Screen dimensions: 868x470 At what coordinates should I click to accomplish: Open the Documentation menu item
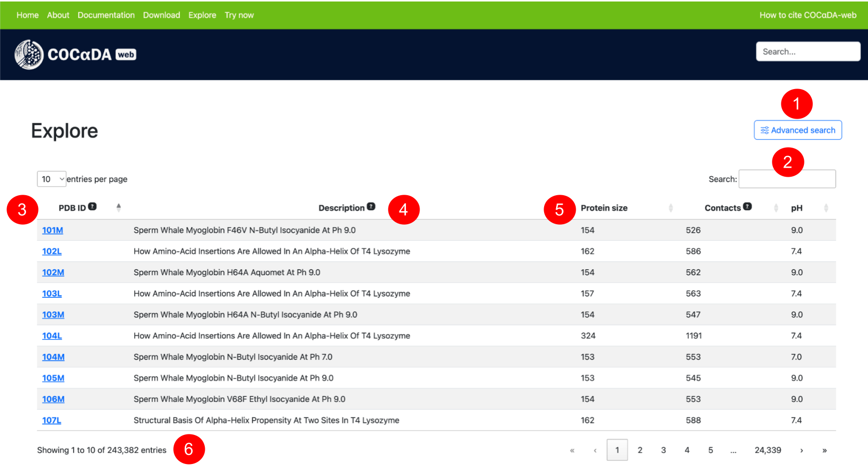[x=106, y=15]
